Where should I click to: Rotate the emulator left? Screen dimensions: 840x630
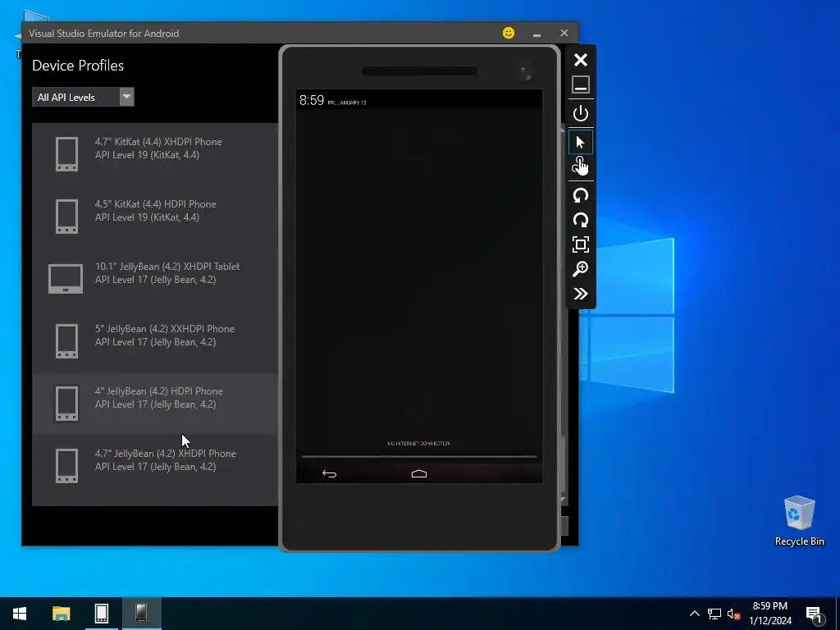pos(581,195)
